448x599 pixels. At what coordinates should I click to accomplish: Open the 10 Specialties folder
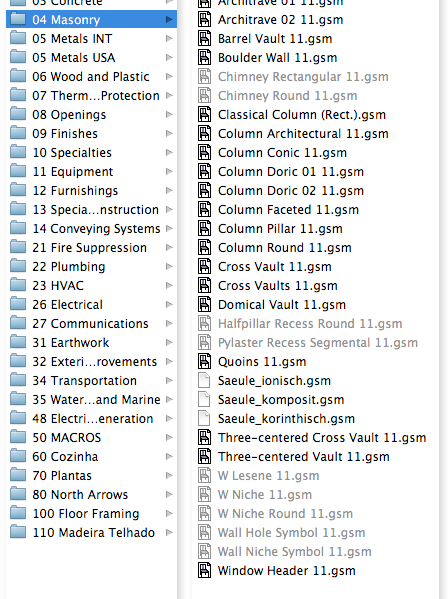91,153
